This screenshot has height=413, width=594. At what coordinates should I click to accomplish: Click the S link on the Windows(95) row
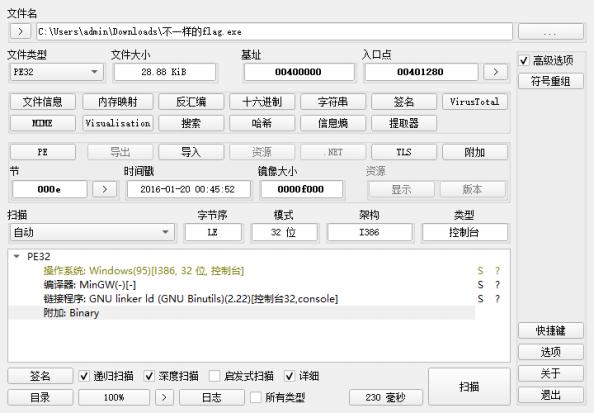[480, 271]
